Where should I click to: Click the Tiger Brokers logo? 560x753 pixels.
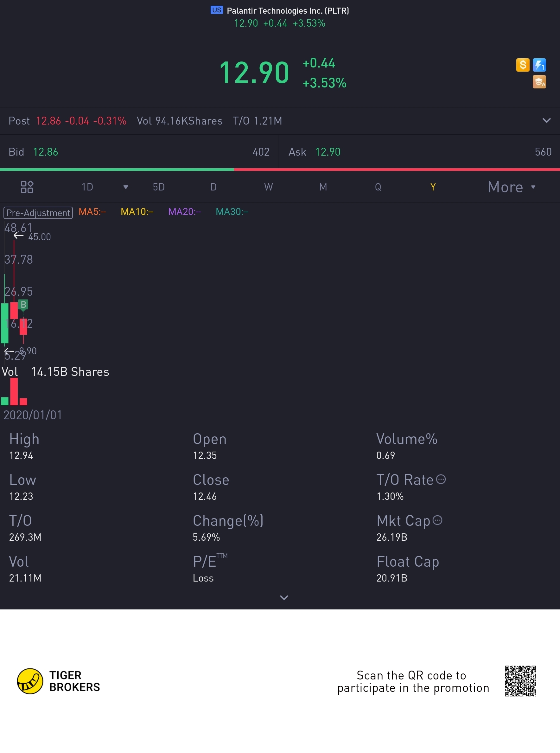59,681
